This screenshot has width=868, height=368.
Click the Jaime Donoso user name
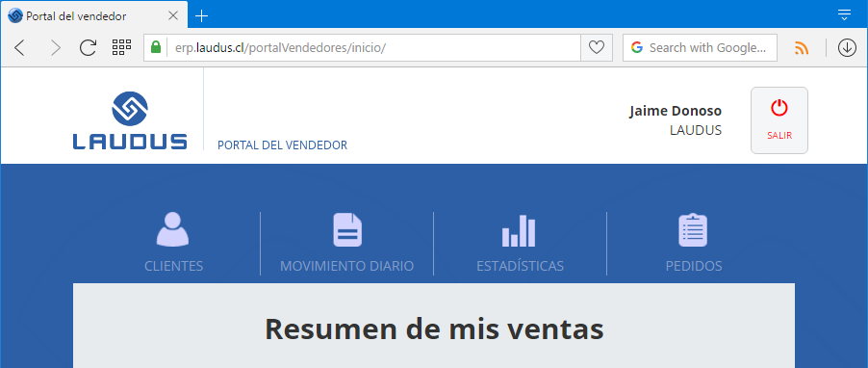coord(676,111)
